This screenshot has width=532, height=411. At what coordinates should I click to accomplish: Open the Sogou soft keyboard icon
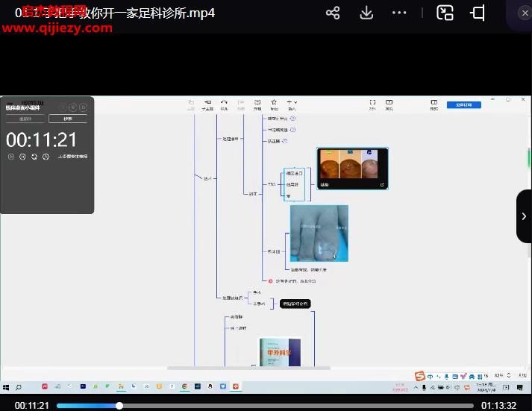pyautogui.click(x=455, y=377)
